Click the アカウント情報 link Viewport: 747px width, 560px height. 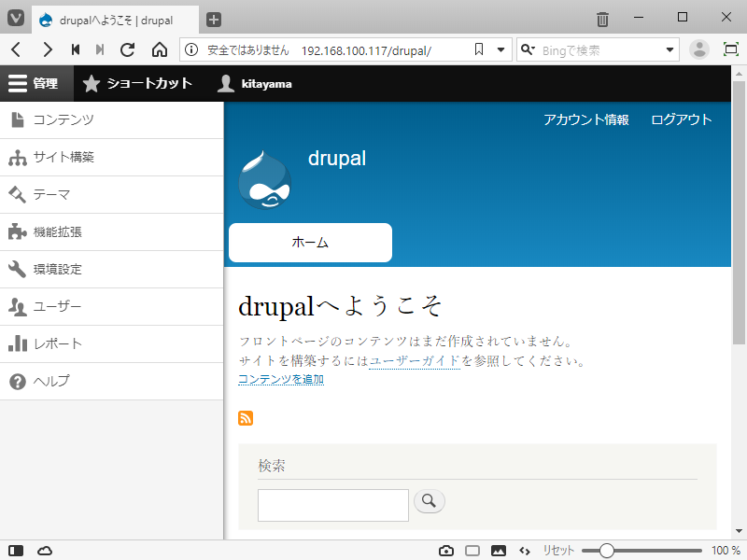pyautogui.click(x=586, y=119)
